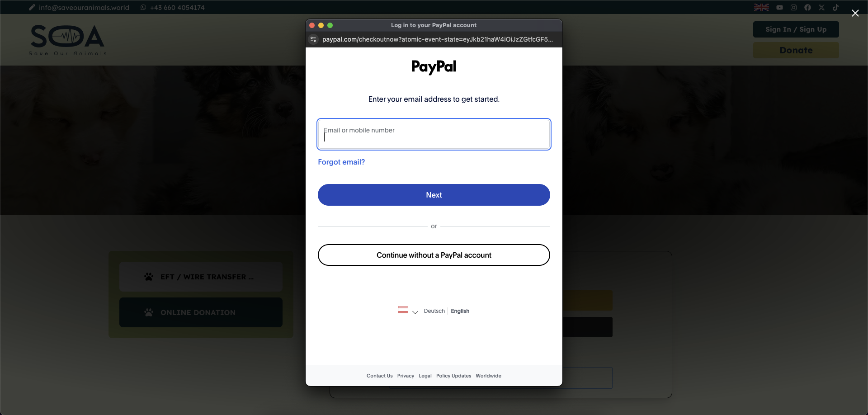Select the Online Donation tab
Screen dimensions: 868x415
[201, 312]
